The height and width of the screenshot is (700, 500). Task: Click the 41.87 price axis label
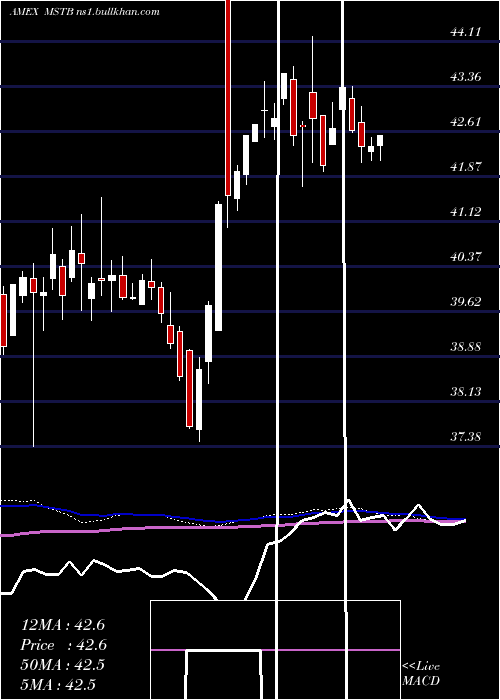[466, 167]
